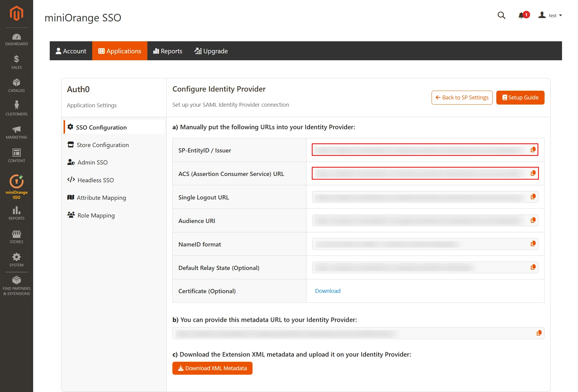Open the Upgrade tab

211,51
